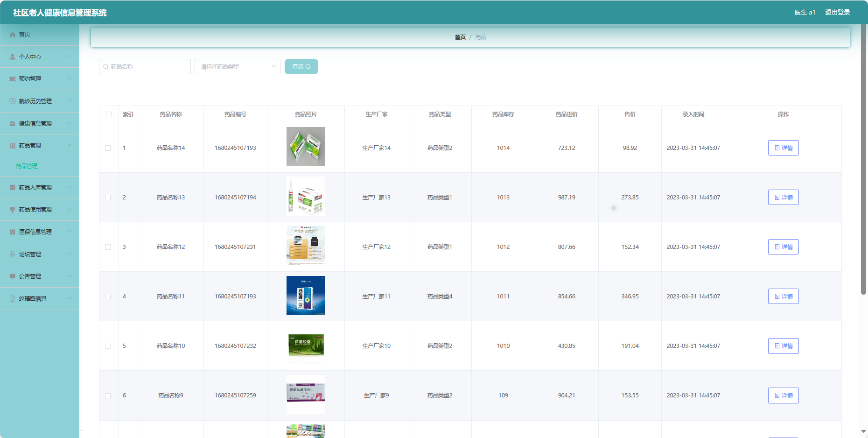Click the 药品编号 column header

[235, 114]
